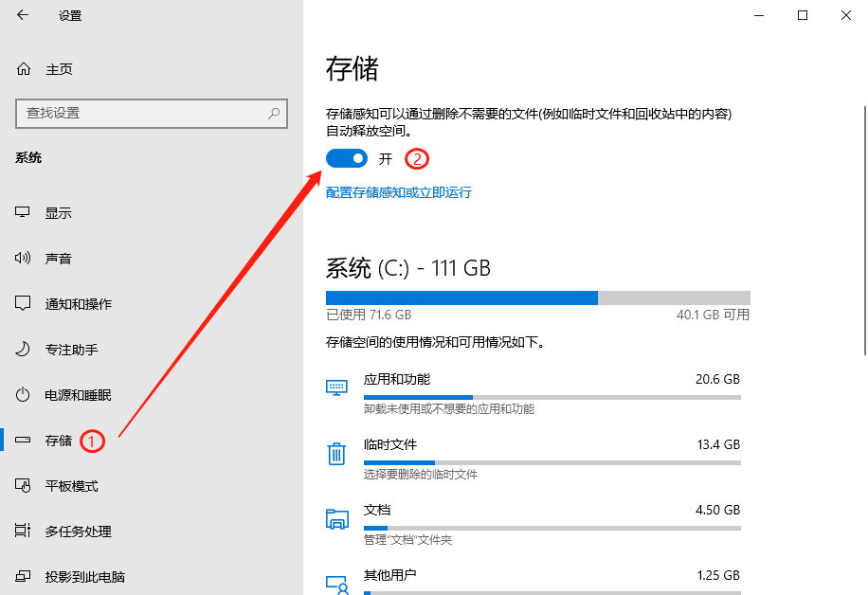Go back with the back arrow icon

pyautogui.click(x=23, y=15)
